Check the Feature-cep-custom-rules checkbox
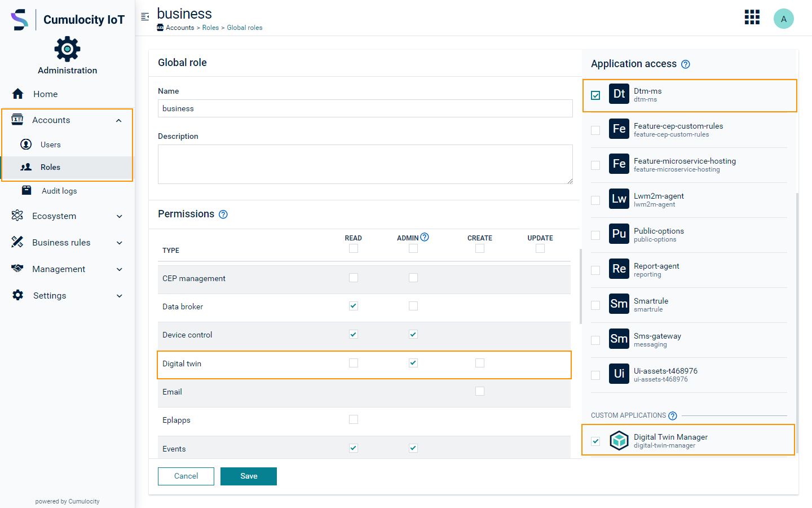 tap(595, 130)
